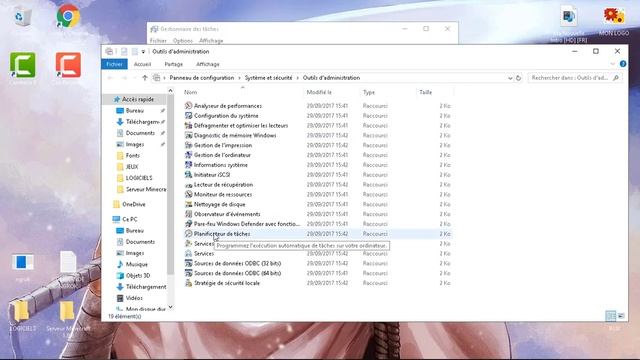Click the refresh button in address bar

[x=518, y=78]
